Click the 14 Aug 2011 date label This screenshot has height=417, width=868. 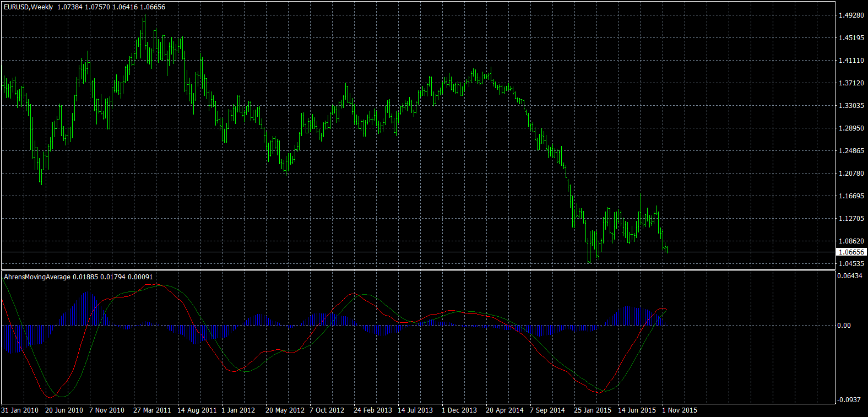pos(197,410)
